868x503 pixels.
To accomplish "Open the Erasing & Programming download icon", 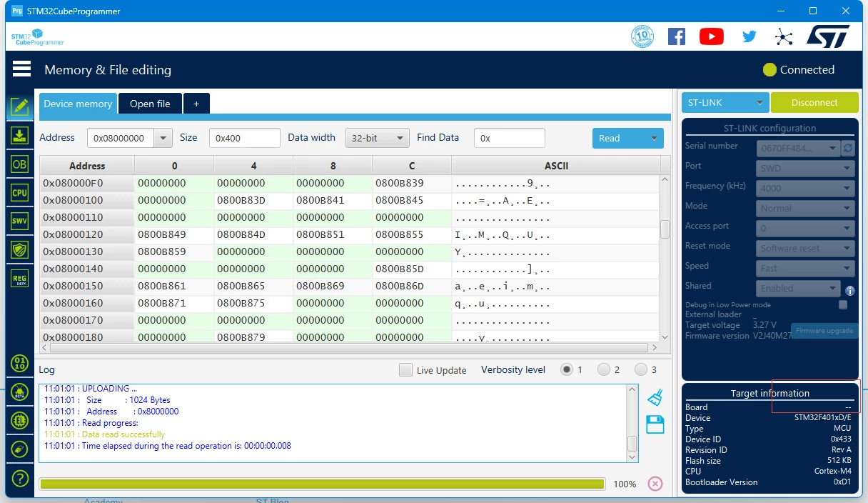I will 20,136.
